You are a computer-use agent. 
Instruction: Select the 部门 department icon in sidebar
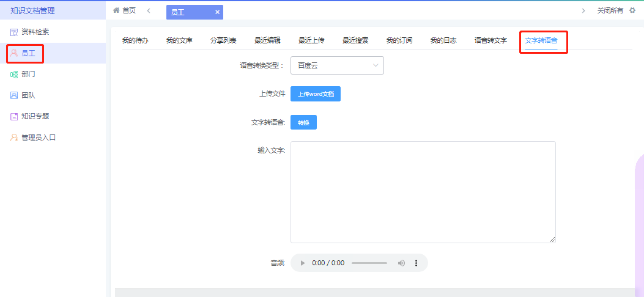(14, 75)
